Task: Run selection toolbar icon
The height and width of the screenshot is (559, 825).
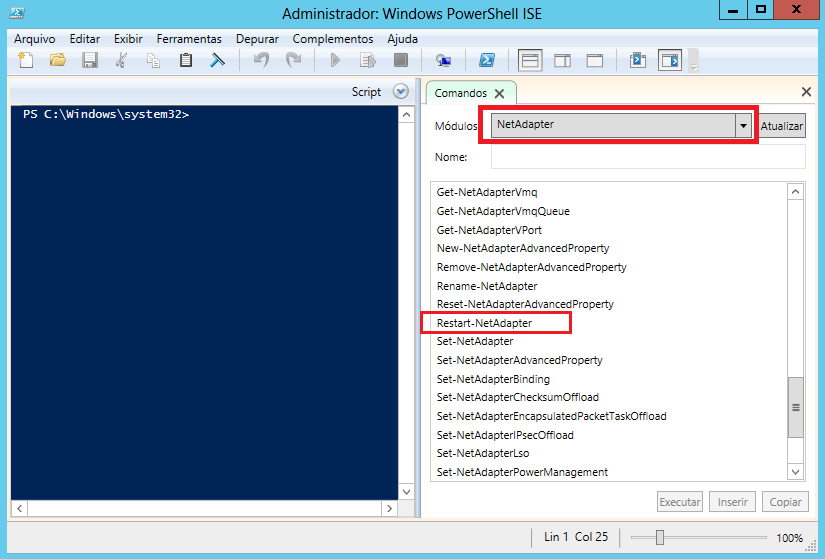Action: point(368,61)
